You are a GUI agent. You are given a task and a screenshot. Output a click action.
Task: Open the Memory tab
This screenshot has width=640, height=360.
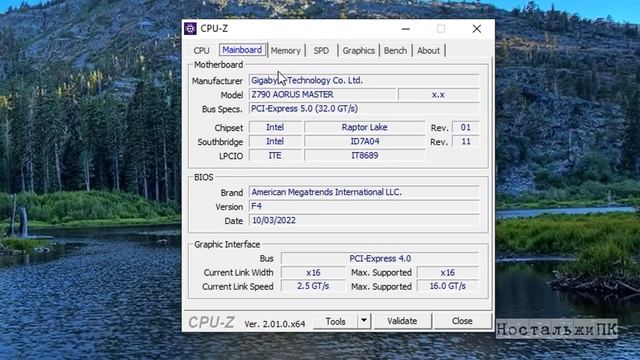click(286, 51)
